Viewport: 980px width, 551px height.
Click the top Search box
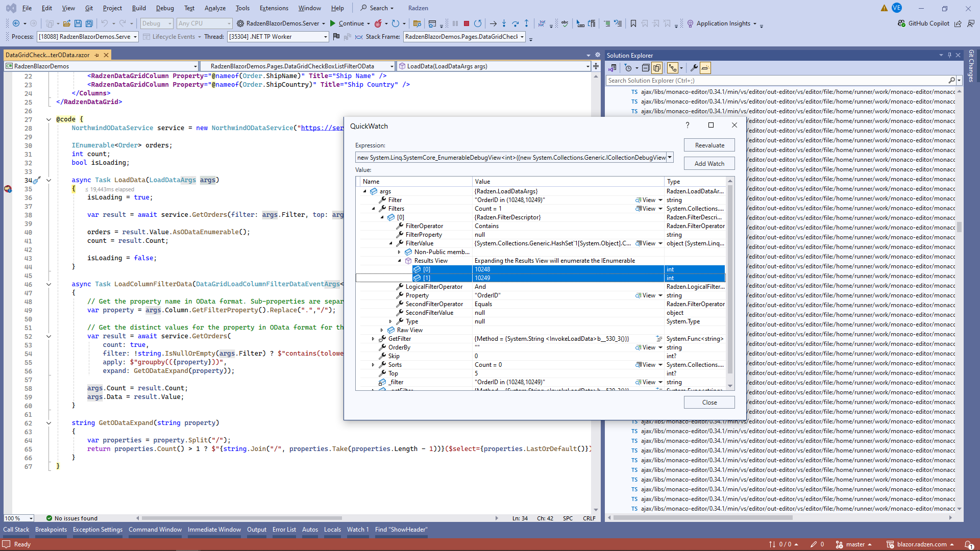coord(377,8)
